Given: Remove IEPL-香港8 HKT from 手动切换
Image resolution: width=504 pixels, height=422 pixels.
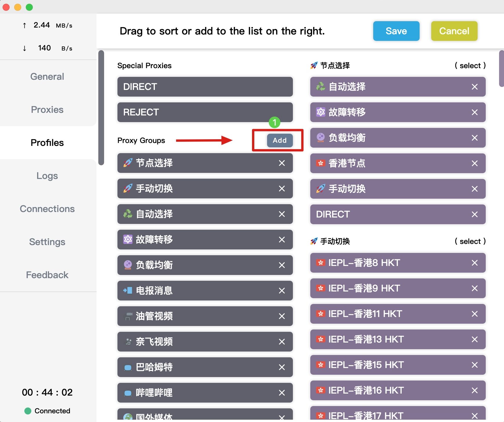Looking at the screenshot, I should pyautogui.click(x=474, y=263).
